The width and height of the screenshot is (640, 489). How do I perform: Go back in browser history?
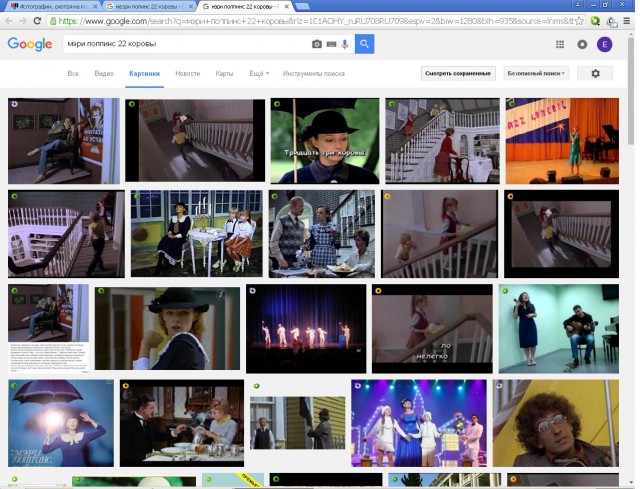[9, 21]
